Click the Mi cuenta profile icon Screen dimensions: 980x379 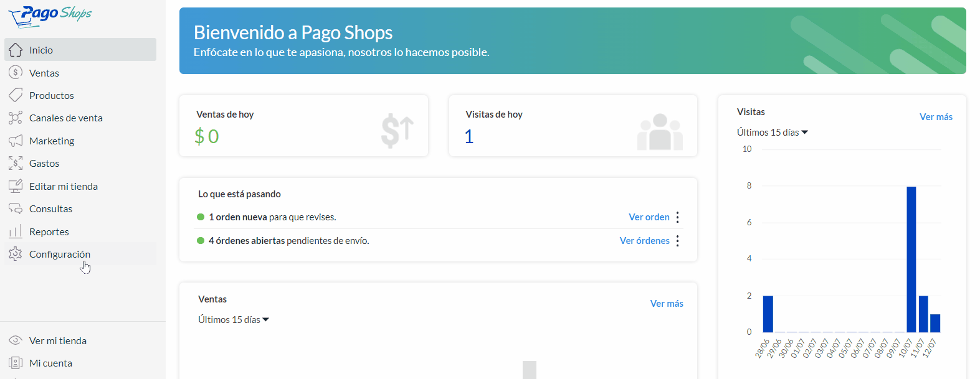16,363
